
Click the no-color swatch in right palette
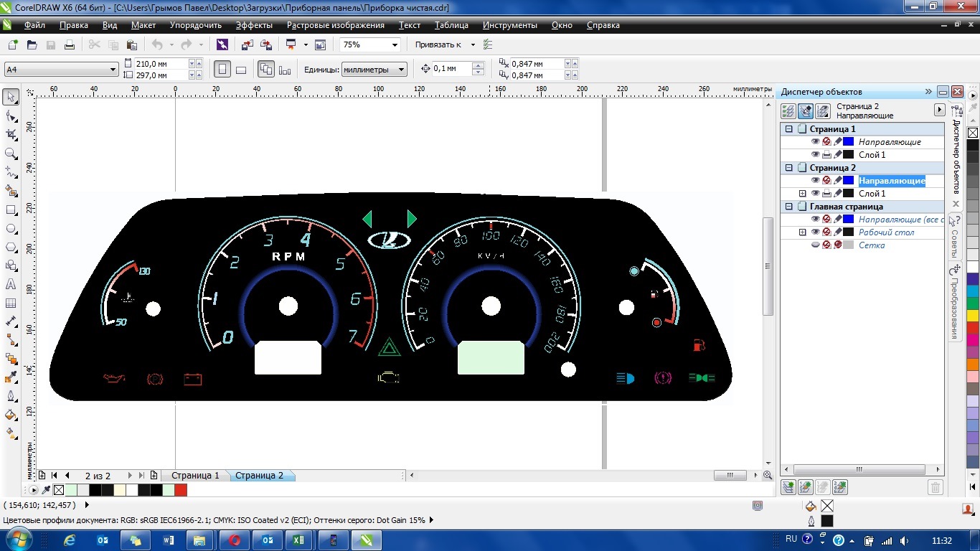[973, 133]
